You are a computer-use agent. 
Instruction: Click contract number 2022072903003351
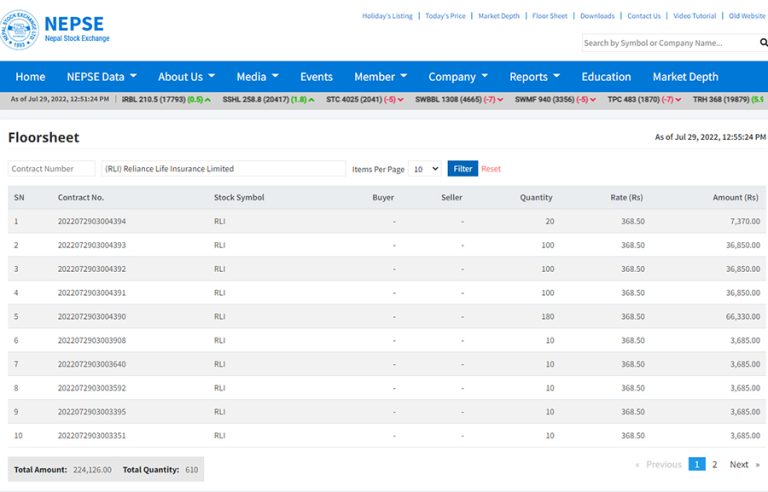coord(92,436)
